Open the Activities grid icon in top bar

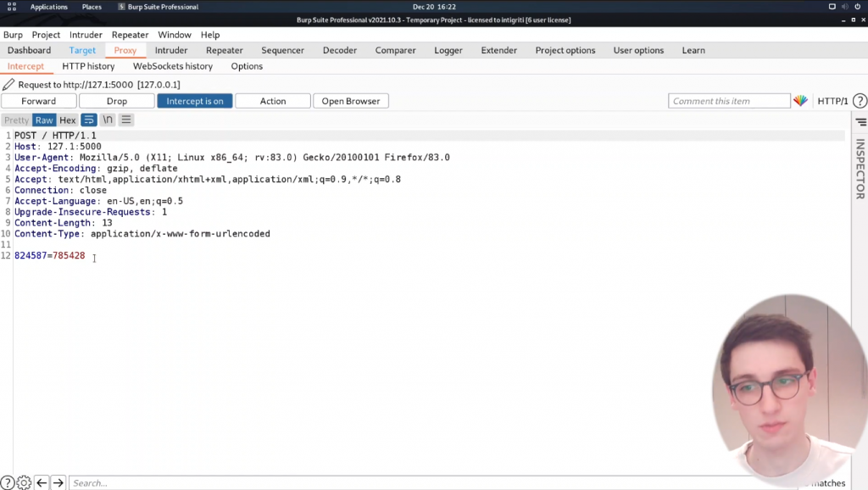point(12,7)
